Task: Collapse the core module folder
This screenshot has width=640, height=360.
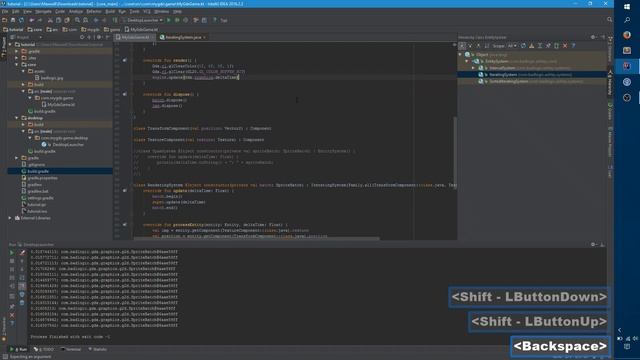Action: click(x=17, y=64)
